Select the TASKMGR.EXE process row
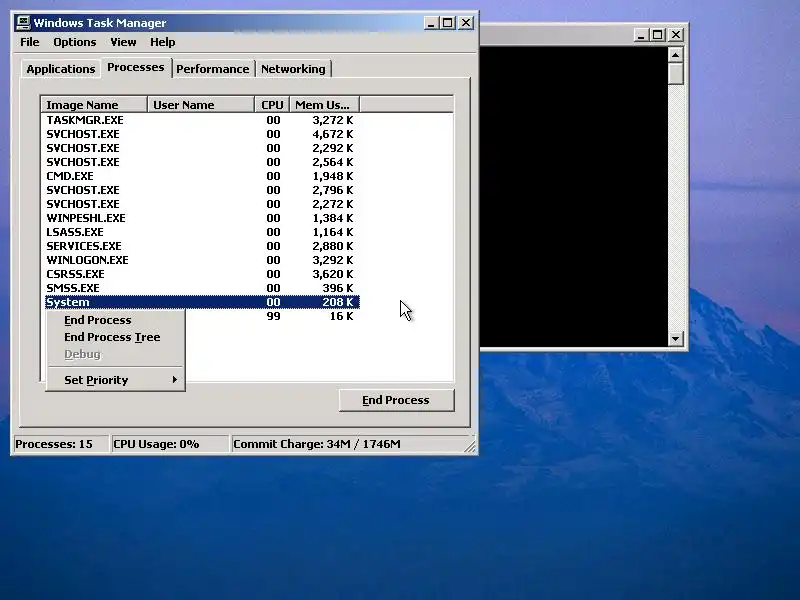 [202, 120]
